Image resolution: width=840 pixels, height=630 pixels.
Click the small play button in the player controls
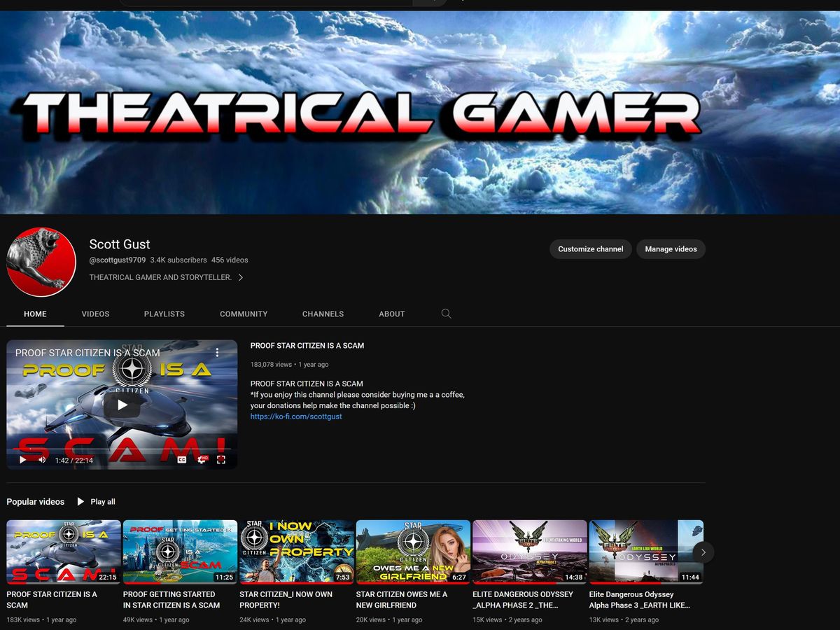(22, 460)
